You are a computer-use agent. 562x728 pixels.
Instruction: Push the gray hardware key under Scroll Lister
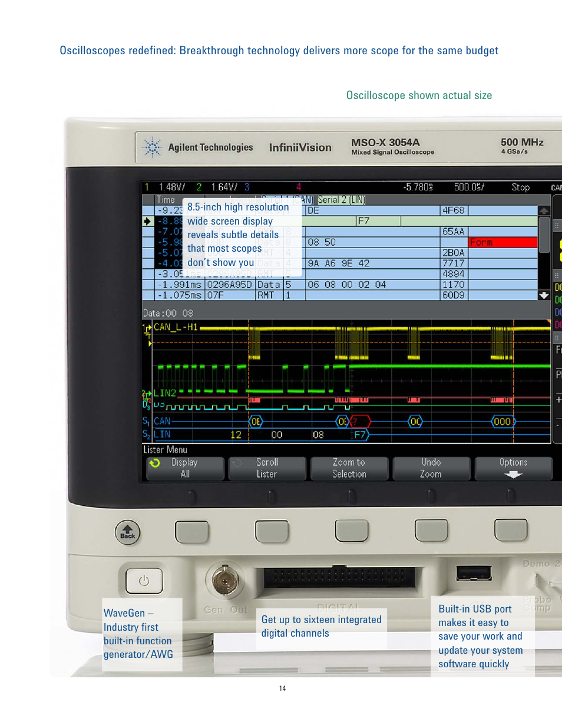(272, 531)
